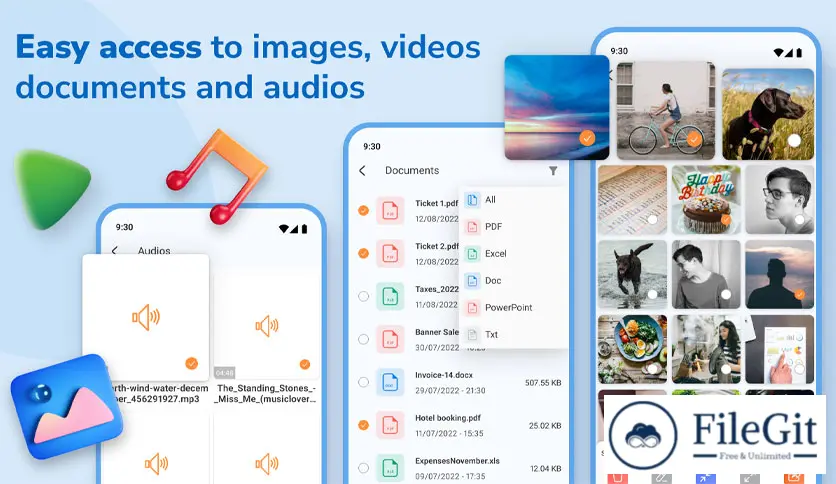Click the 507.55 KB file size

[x=543, y=383]
